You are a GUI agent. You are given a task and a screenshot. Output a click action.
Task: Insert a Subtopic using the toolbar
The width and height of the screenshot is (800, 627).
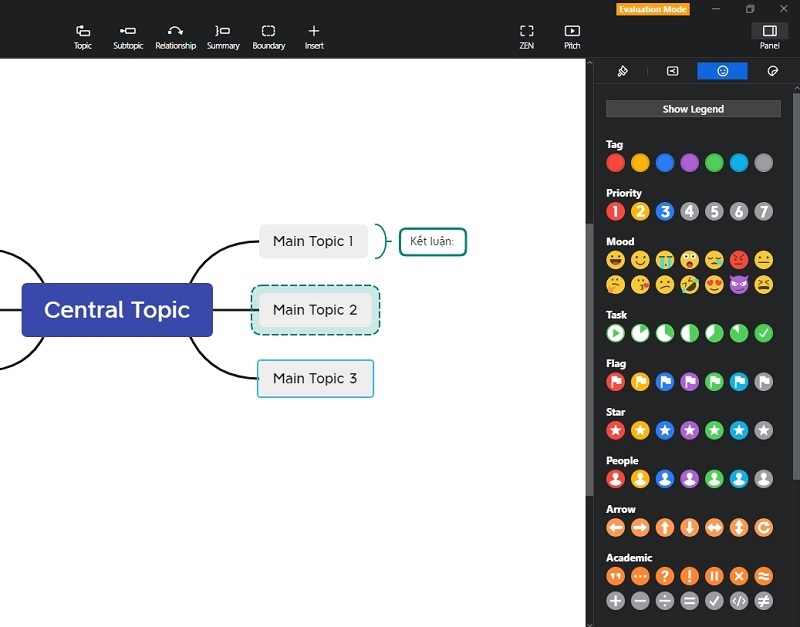[128, 37]
